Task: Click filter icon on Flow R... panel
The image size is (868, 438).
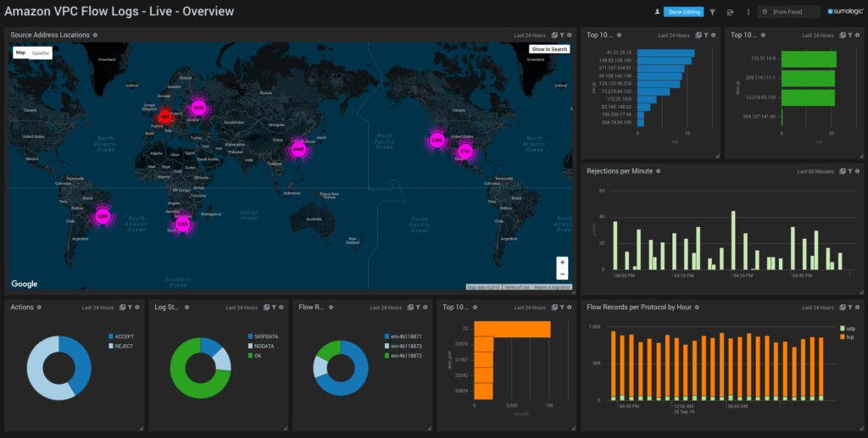Action: pos(418,308)
